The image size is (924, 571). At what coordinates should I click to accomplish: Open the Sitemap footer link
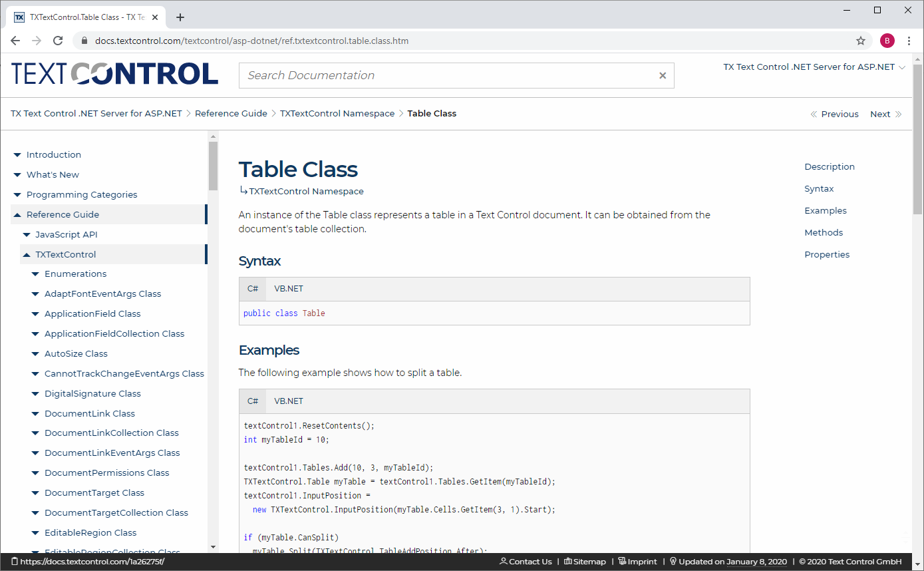(585, 562)
